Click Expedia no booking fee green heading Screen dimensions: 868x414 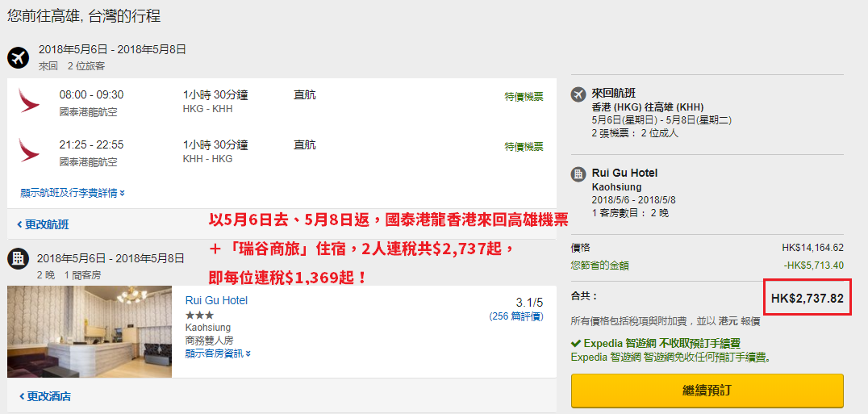tap(662, 343)
